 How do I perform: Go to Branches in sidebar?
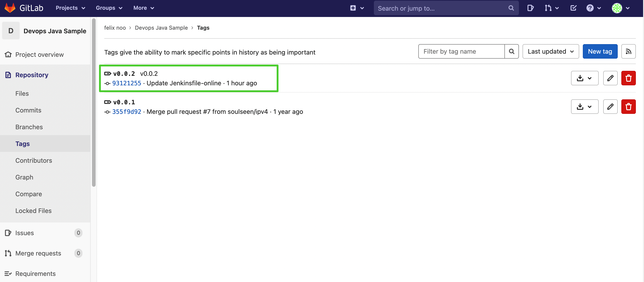29,127
